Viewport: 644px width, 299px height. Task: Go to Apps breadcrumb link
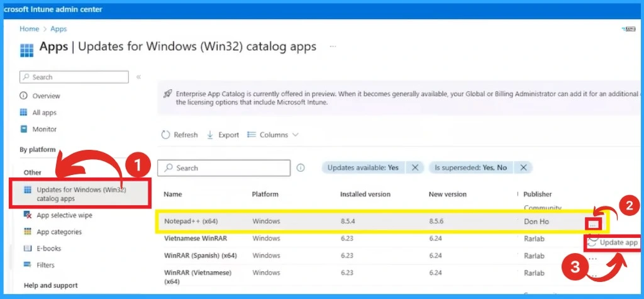click(x=58, y=29)
